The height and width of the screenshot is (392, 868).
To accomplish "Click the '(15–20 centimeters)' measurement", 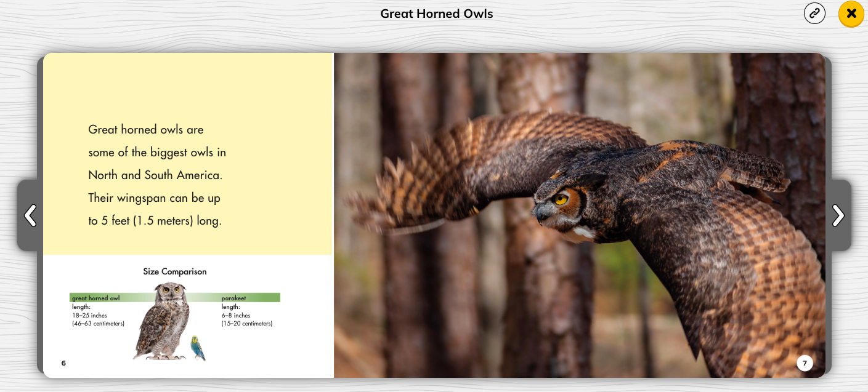I will 246,324.
